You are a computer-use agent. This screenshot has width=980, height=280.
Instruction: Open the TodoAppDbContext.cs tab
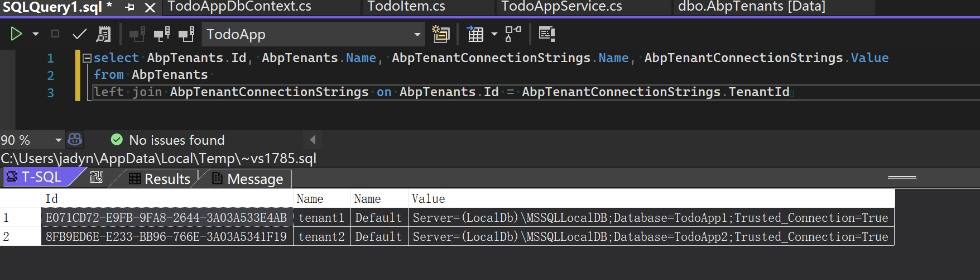click(x=239, y=7)
